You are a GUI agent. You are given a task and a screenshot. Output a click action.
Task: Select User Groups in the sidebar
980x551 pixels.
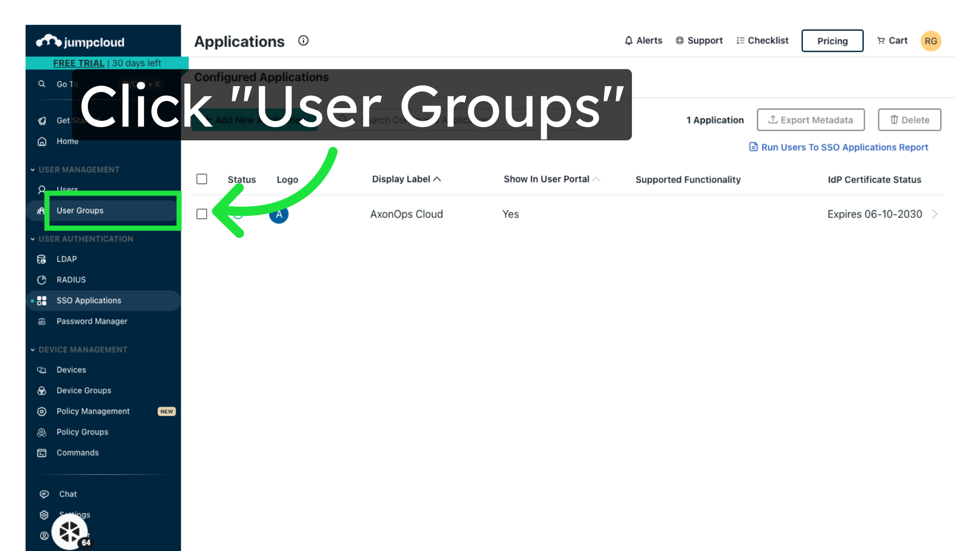[x=80, y=211]
